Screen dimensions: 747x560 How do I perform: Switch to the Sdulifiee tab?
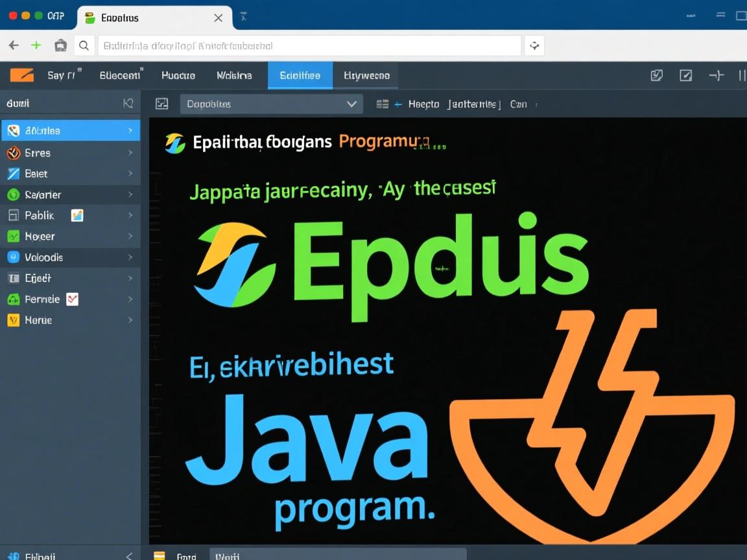[x=300, y=75]
